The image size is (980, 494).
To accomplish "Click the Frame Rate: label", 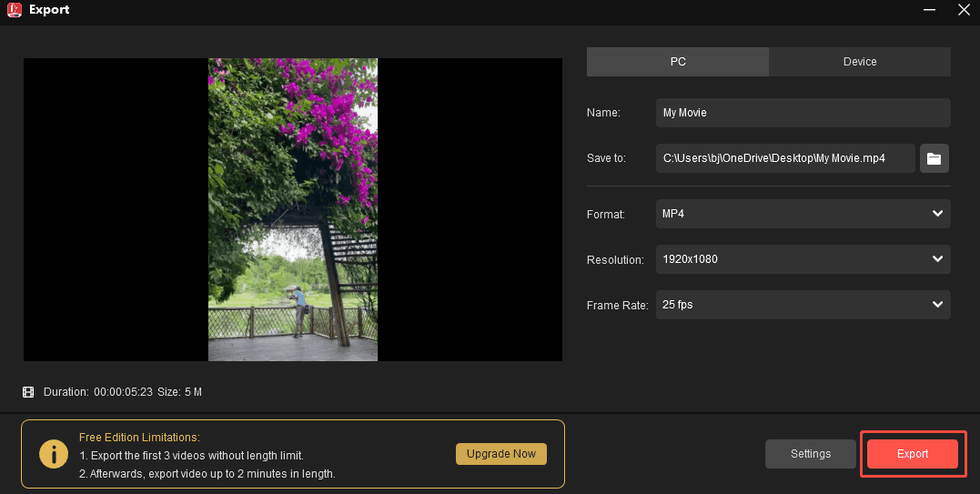I will click(618, 306).
